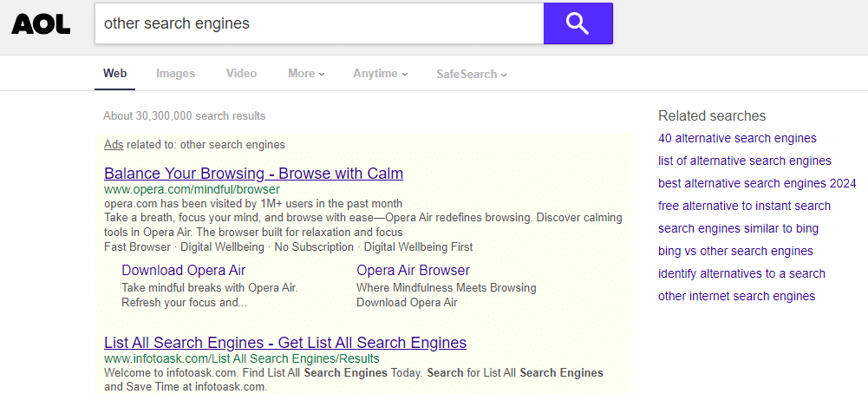The width and height of the screenshot is (868, 394).
Task: Switch to the Images tab
Action: click(x=175, y=74)
